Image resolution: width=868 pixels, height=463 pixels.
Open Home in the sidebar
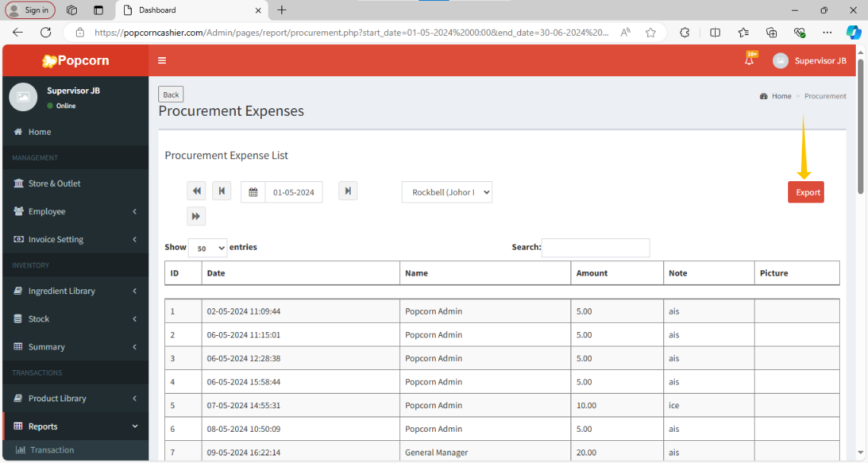coord(75,132)
